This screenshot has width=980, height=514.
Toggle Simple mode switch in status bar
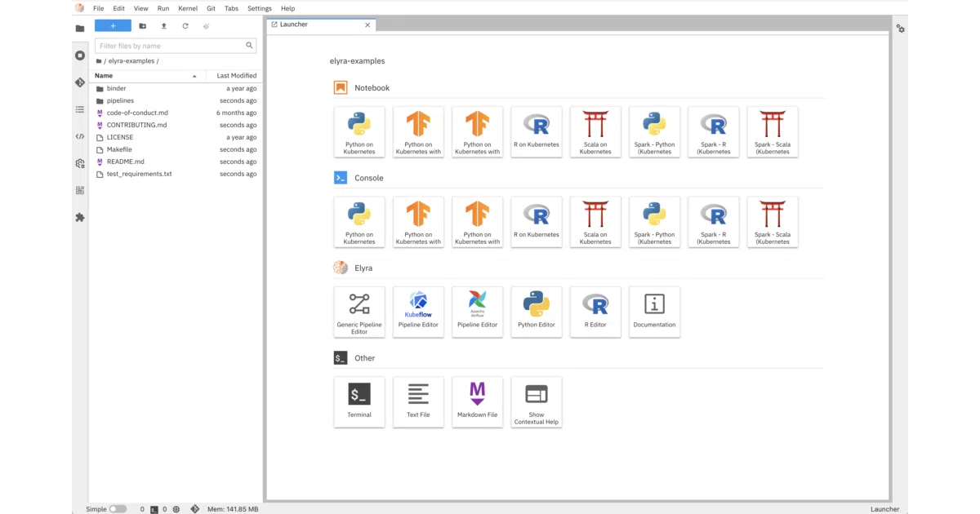pyautogui.click(x=118, y=509)
